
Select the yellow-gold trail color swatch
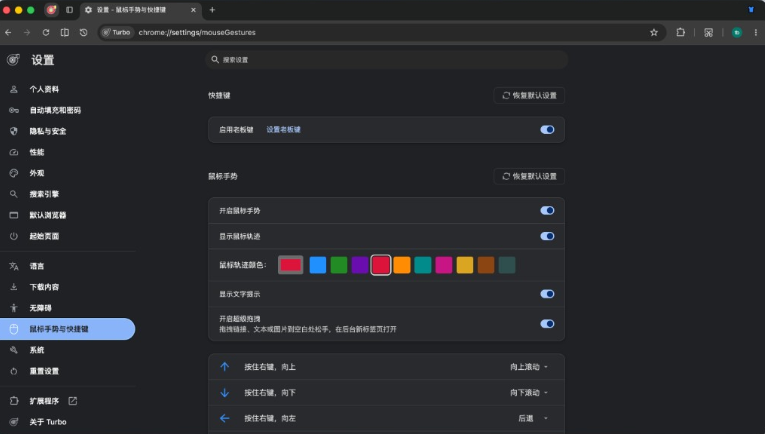click(x=464, y=265)
